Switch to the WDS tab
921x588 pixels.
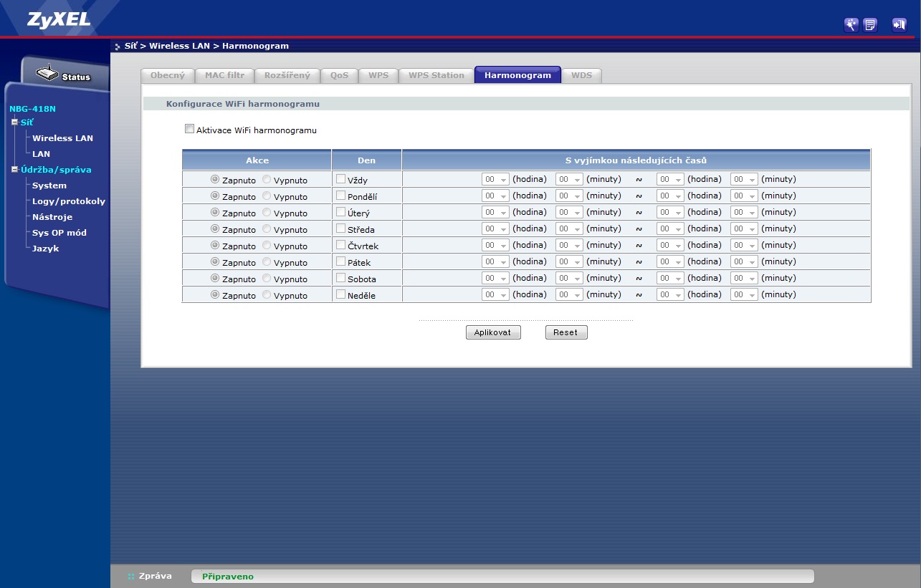[x=581, y=75]
